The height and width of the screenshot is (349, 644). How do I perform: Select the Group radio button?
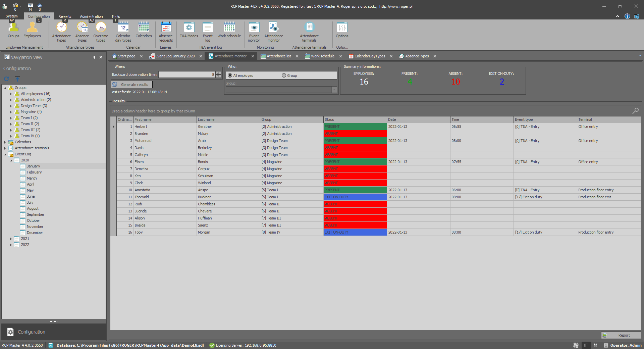[284, 76]
